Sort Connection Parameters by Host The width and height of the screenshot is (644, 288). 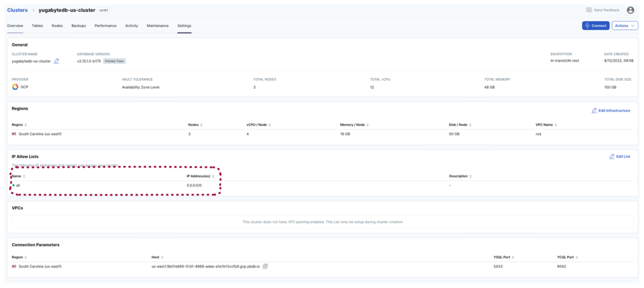coord(162,257)
